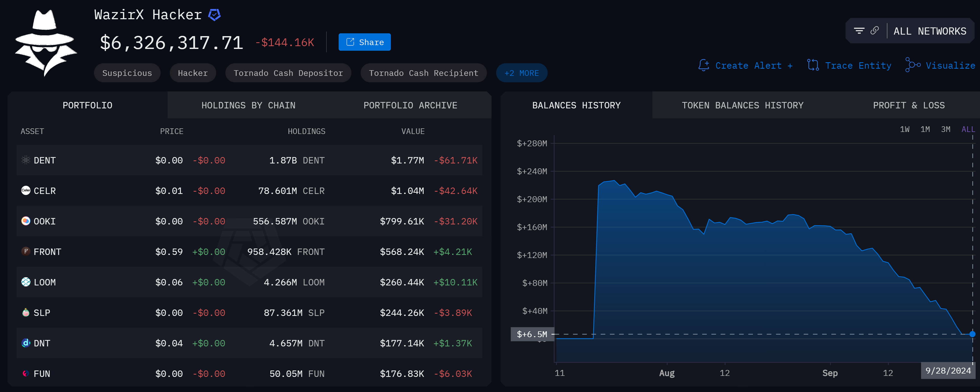Click the Trace Entity icon
The height and width of the screenshot is (392, 980).
tap(812, 65)
